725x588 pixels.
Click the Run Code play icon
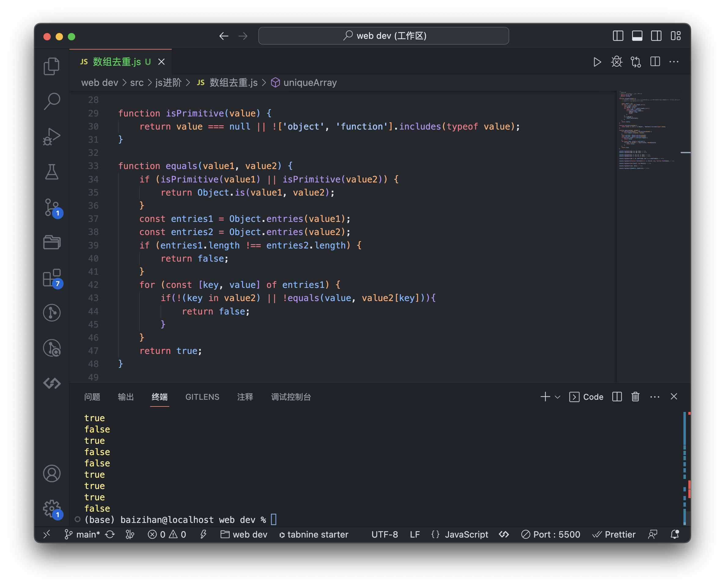tap(597, 62)
